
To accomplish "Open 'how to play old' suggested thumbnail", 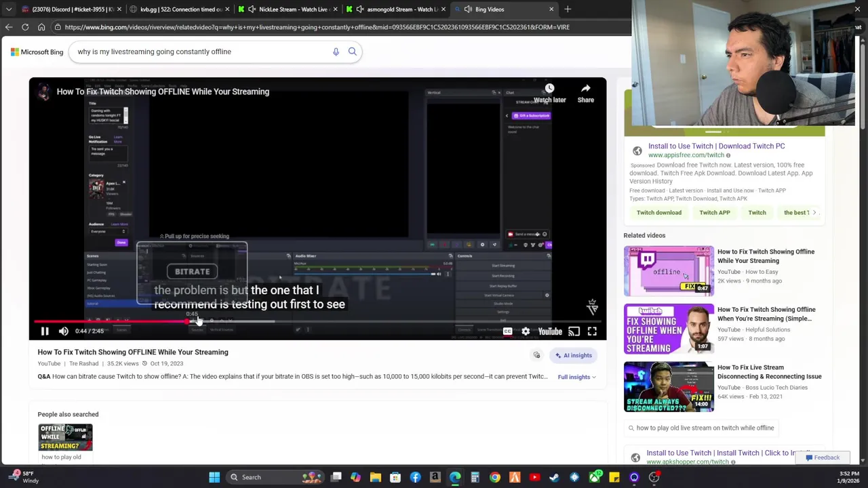I will pos(65,437).
